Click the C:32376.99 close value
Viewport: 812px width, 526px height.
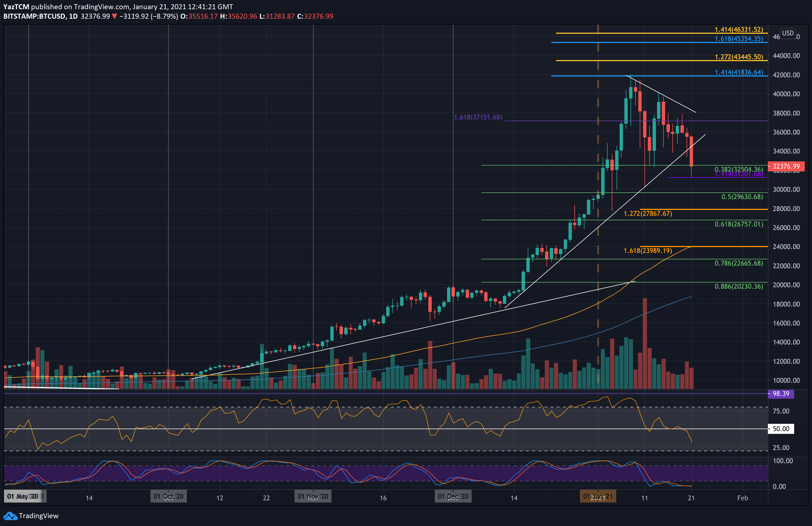(315, 16)
